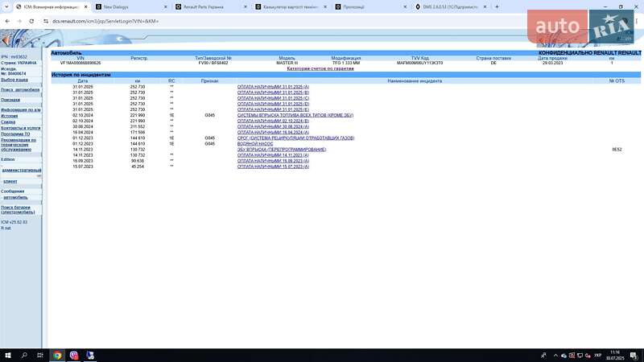This screenshot has height=362, width=644.
Task: Click the browser back arrow
Action: [7, 21]
